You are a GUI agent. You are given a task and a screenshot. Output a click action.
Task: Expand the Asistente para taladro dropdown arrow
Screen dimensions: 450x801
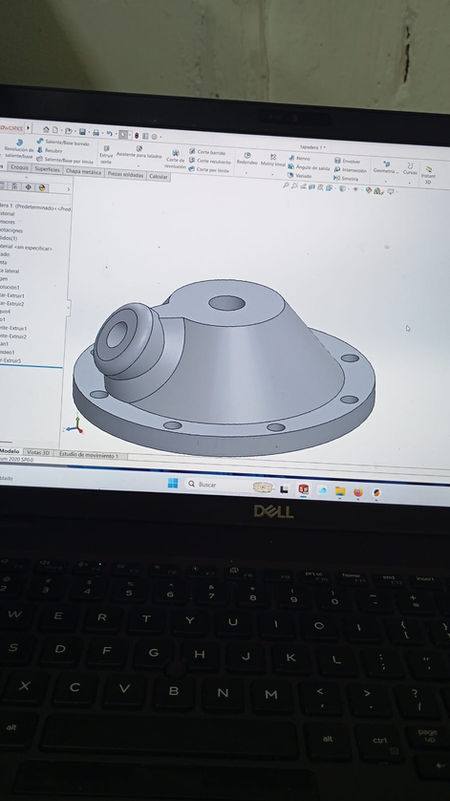138,166
